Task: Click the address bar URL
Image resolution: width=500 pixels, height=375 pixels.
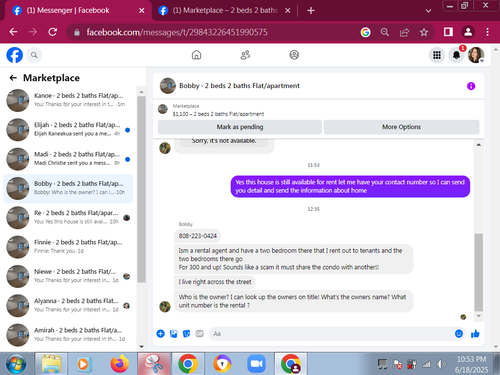Action: point(177,32)
